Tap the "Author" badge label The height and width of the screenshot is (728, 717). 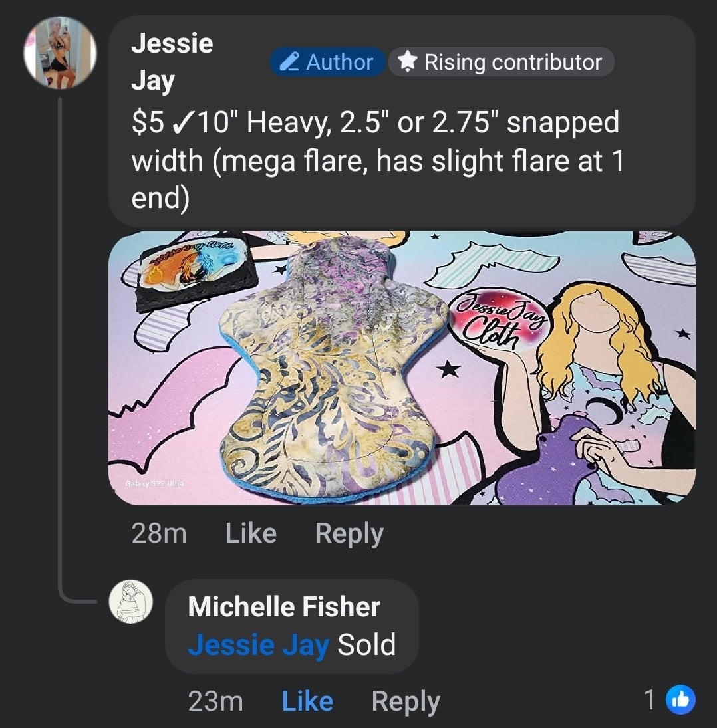339,62
